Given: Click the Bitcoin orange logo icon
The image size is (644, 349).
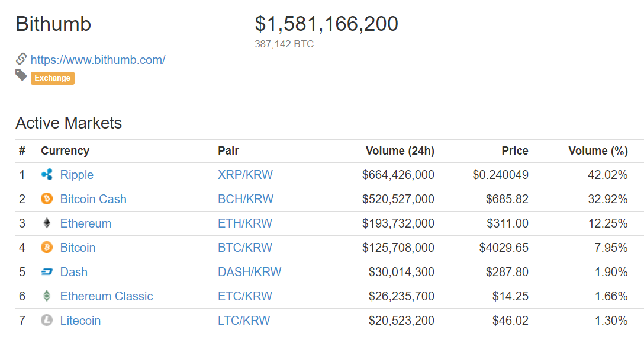Looking at the screenshot, I should [x=47, y=248].
